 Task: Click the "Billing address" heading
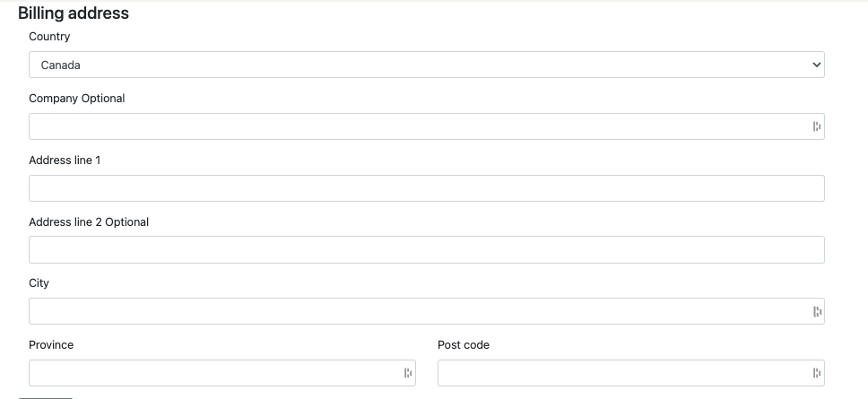[74, 13]
